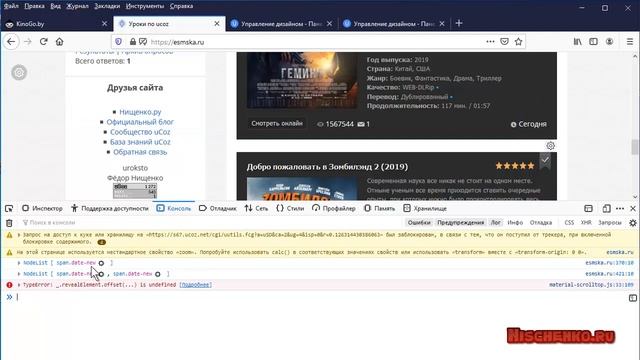The image size is (640, 360).
Task: Expand the first NodeList log entry
Action: pos(19,263)
